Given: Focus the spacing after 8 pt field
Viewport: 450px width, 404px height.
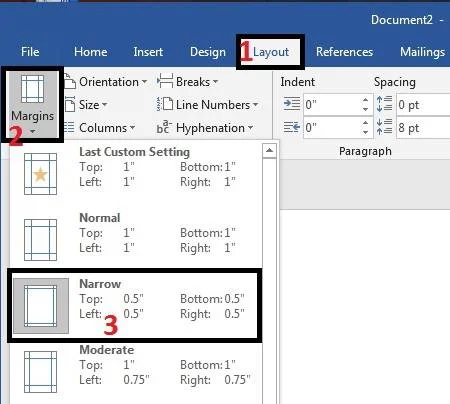Looking at the screenshot, I should [x=423, y=128].
